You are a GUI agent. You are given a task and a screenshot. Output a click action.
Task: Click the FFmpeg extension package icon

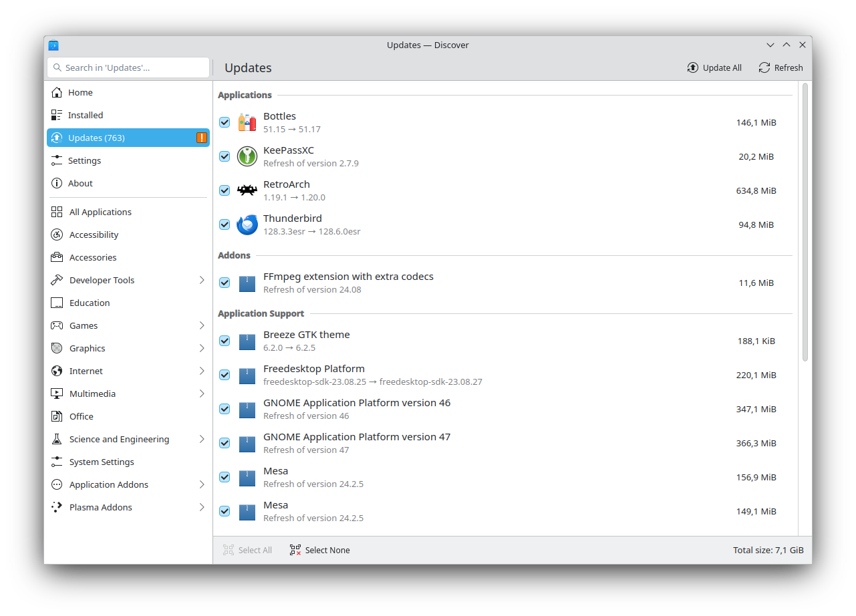tap(247, 283)
